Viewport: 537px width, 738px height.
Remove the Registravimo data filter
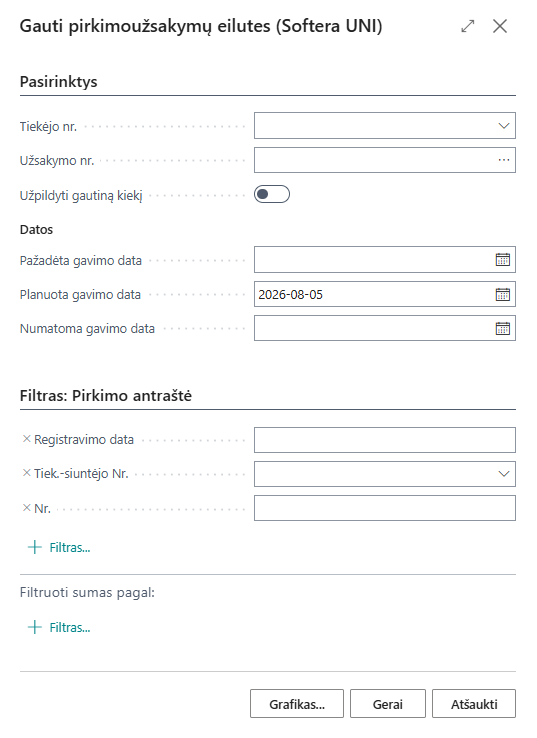pyautogui.click(x=26, y=439)
